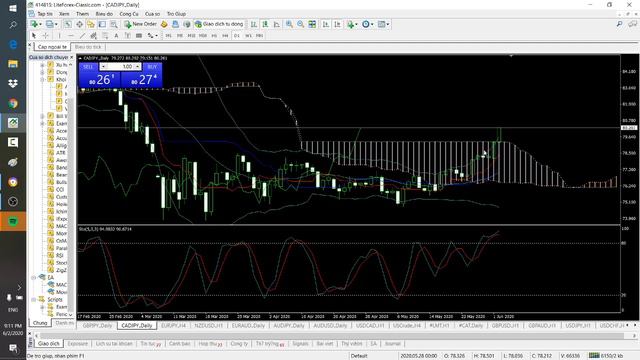The width and height of the screenshot is (640, 360).
Task: Expand the Scripts node in Navigator
Action: 33,300
